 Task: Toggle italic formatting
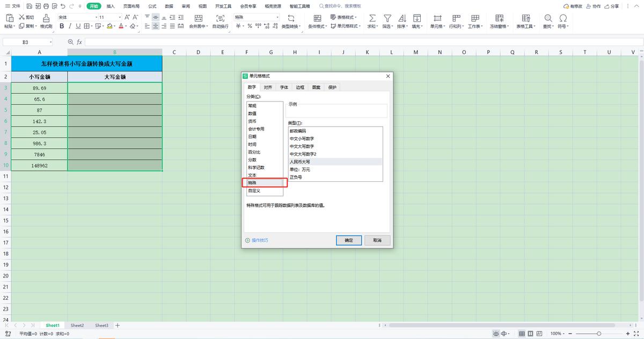coord(70,26)
